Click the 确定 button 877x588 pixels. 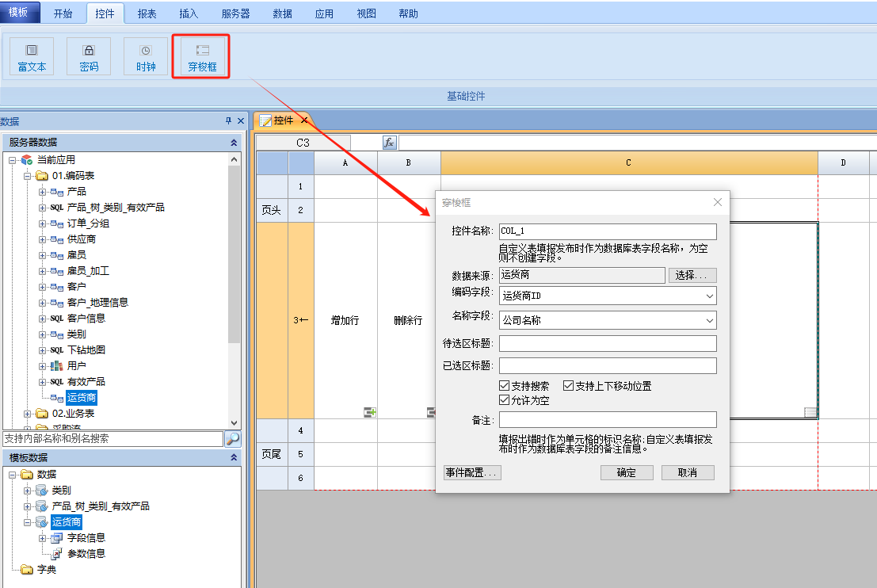click(627, 472)
